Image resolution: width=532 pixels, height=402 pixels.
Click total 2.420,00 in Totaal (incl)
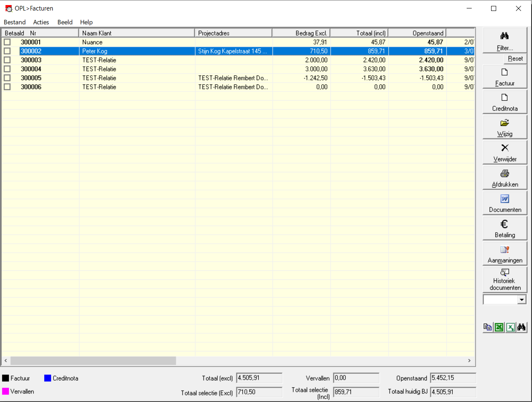point(374,60)
